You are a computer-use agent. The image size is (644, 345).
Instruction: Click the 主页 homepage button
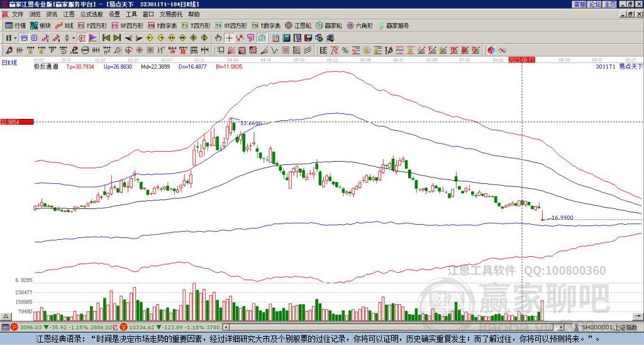tap(610, 4)
